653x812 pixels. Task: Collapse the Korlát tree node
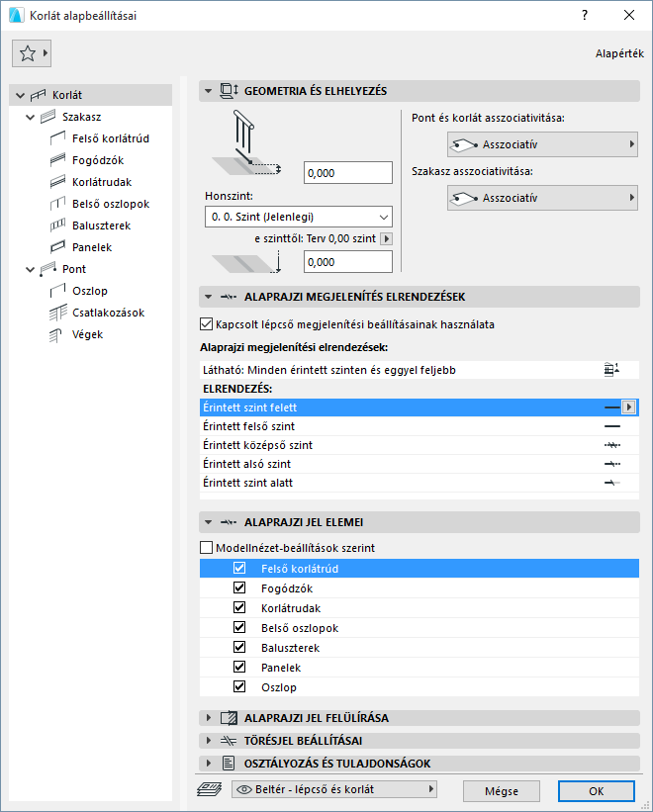pyautogui.click(x=20, y=95)
